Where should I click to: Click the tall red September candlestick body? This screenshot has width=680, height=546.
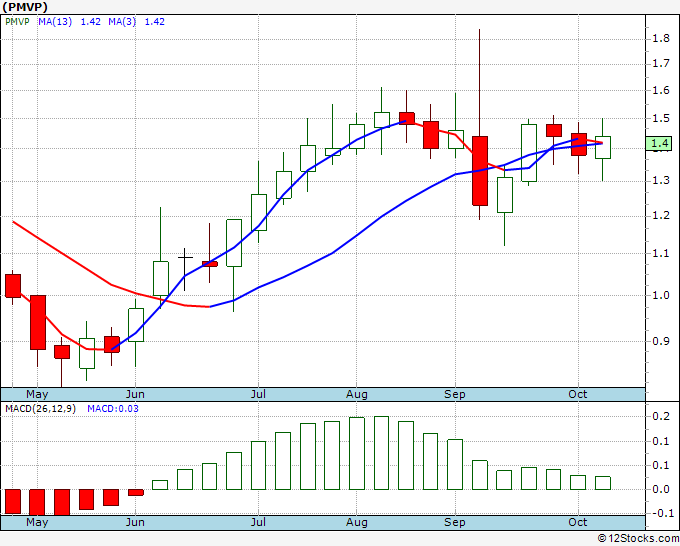click(x=480, y=171)
